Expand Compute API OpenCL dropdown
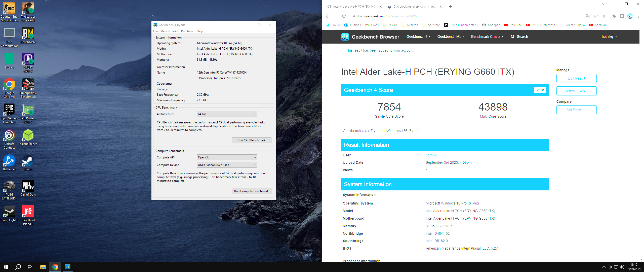 [x=227, y=157]
